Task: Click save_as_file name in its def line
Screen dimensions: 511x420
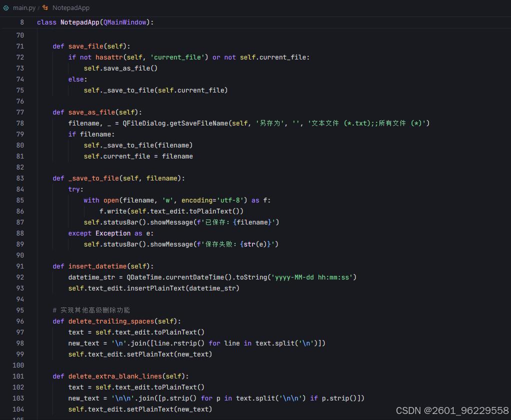Action: coord(91,112)
